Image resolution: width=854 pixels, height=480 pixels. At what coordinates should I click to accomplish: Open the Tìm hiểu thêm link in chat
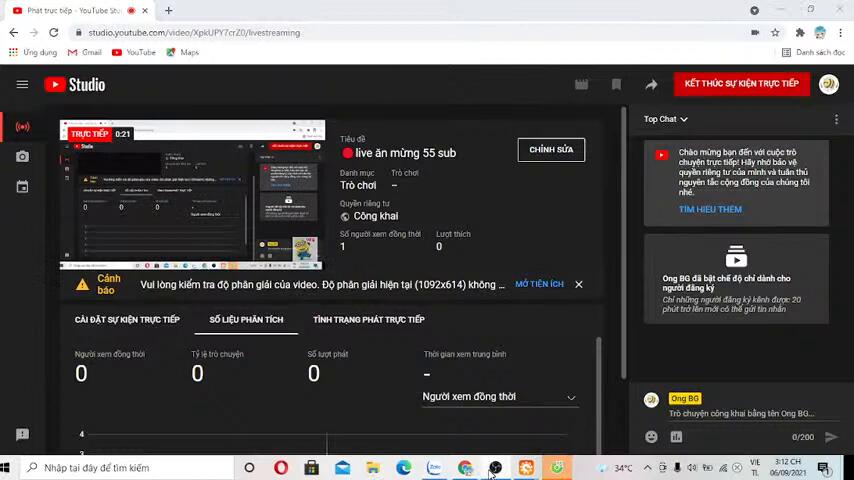[x=710, y=210]
